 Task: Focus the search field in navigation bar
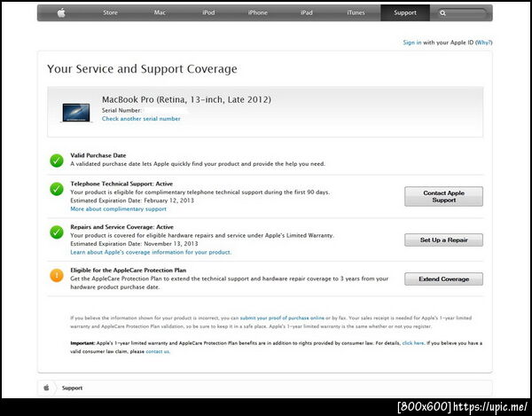click(461, 13)
